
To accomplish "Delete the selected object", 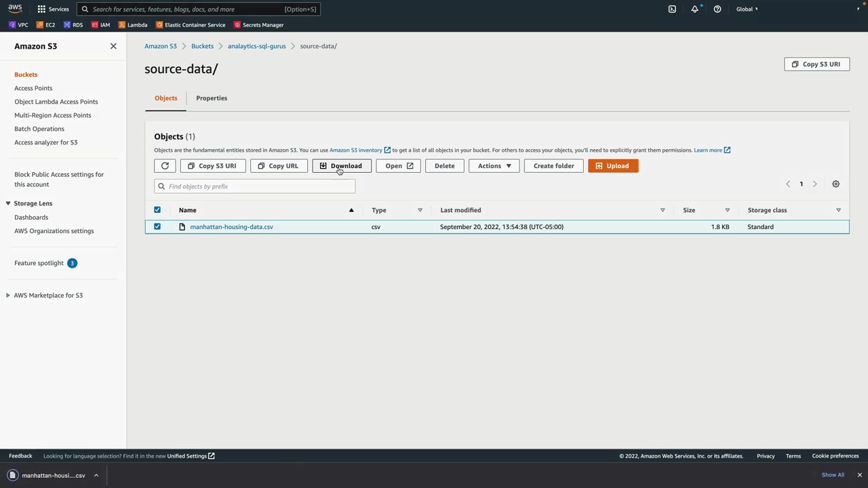I will 445,166.
